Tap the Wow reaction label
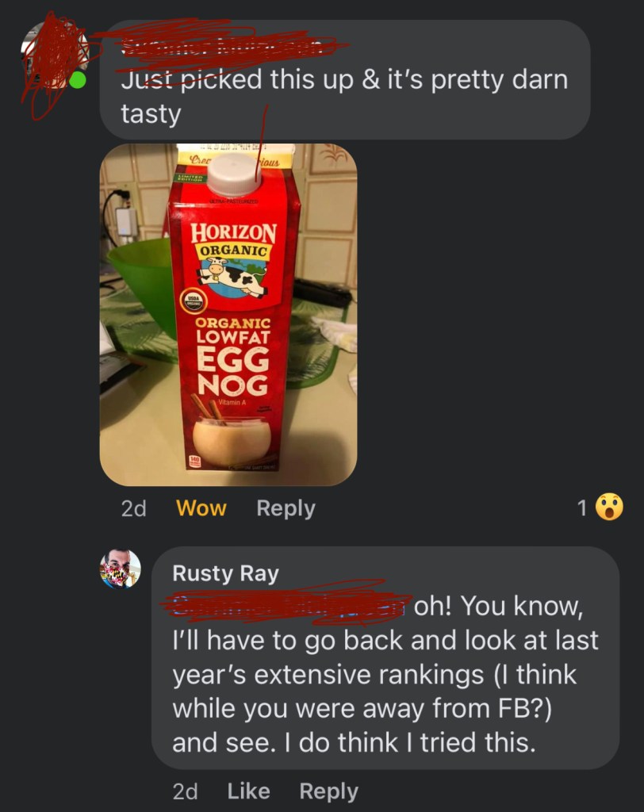This screenshot has height=812, width=644. pyautogui.click(x=201, y=508)
